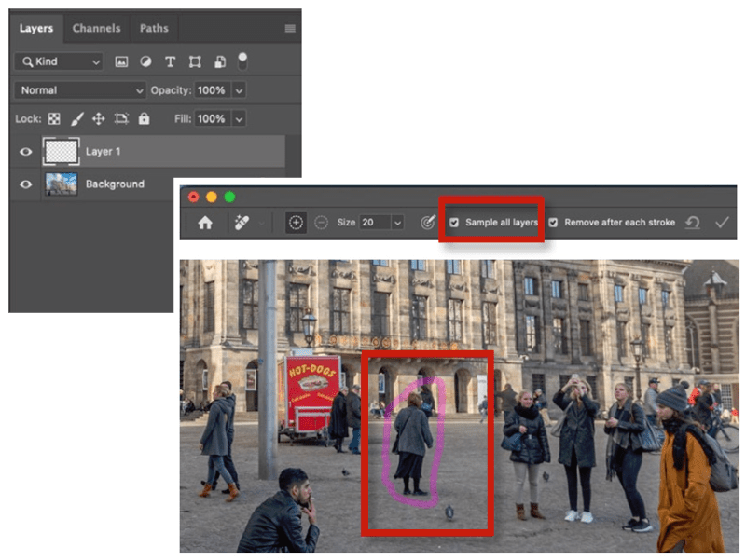Lock layer position icon
The width and height of the screenshot is (746, 560).
pos(99,119)
